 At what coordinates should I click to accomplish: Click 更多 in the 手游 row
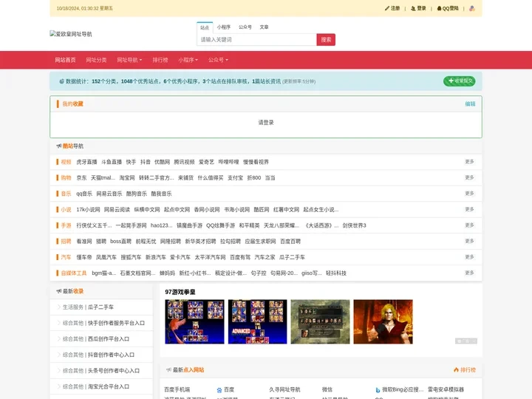pos(470,225)
